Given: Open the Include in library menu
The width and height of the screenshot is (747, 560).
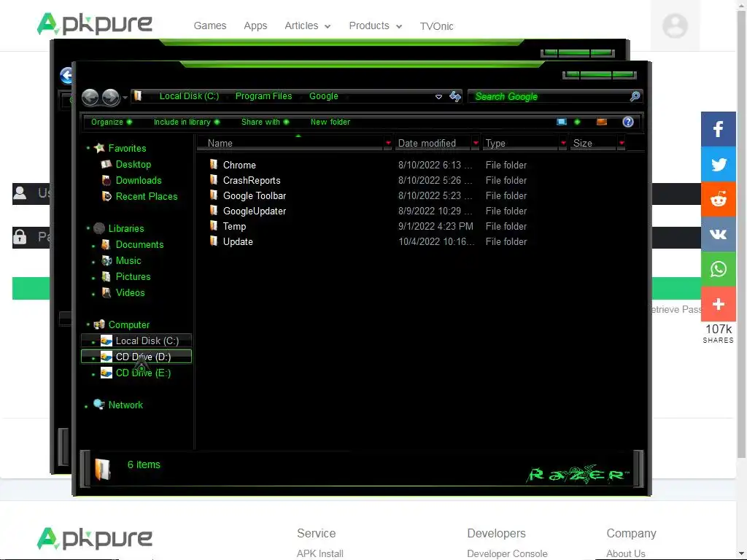Looking at the screenshot, I should pos(187,122).
